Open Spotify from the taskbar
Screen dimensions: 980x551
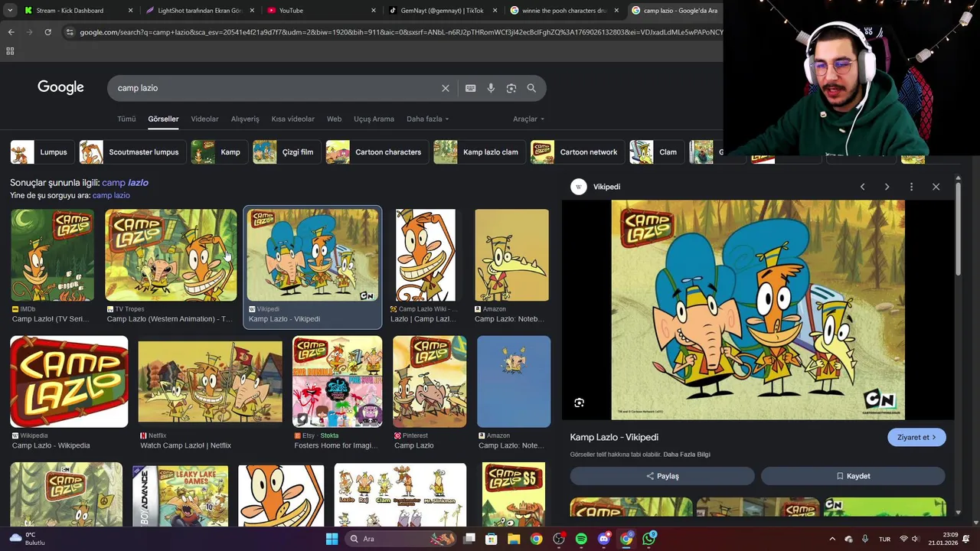click(x=581, y=539)
